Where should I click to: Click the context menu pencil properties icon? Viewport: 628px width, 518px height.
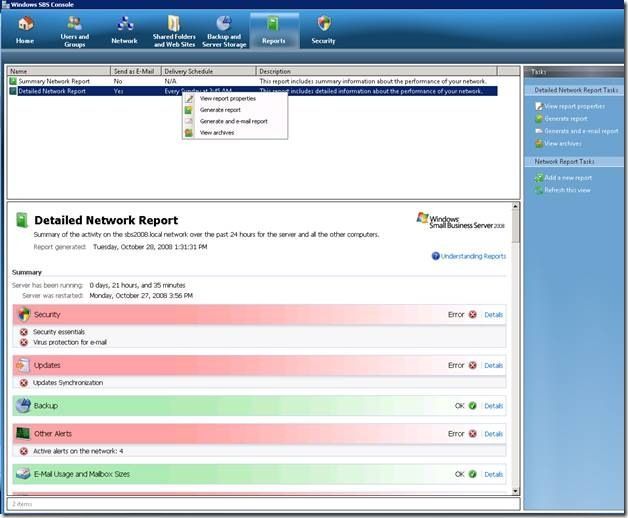tap(189, 99)
